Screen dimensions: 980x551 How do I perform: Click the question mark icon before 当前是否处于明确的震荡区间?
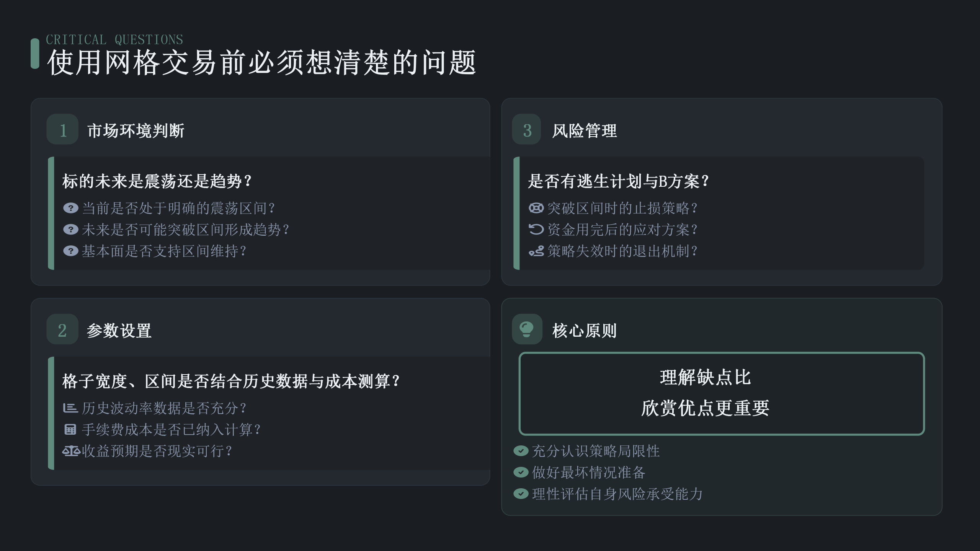tap(70, 208)
